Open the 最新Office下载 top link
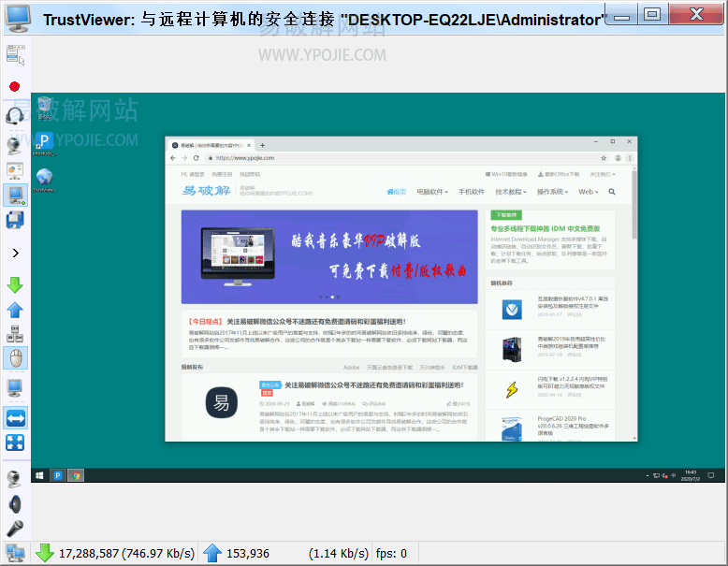This screenshot has width=728, height=566. point(559,174)
